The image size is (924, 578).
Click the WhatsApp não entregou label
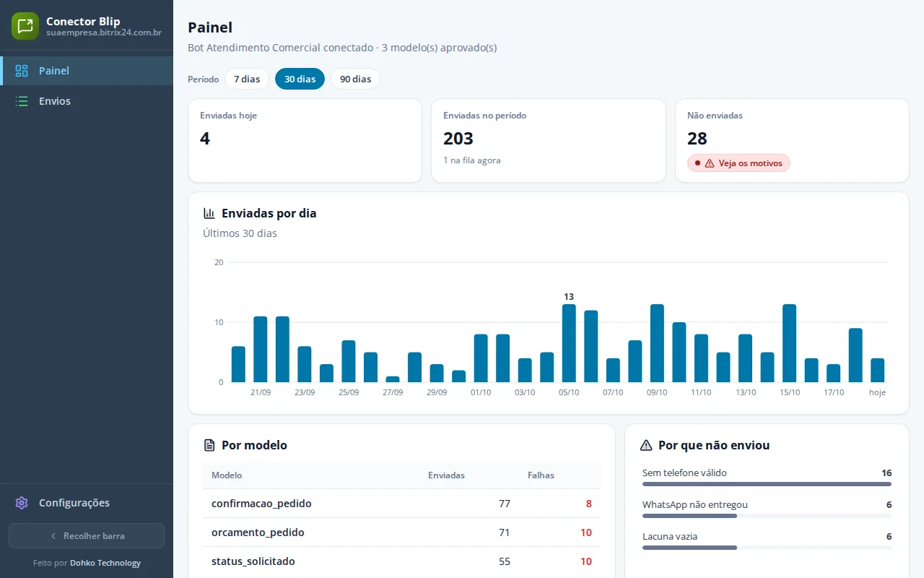point(695,504)
